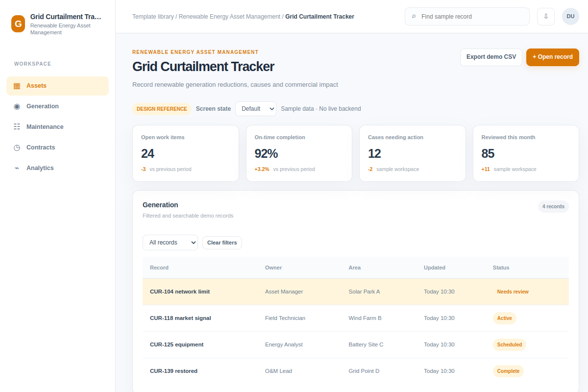Click Export demo CSV button
The width and height of the screenshot is (588, 392).
point(491,57)
